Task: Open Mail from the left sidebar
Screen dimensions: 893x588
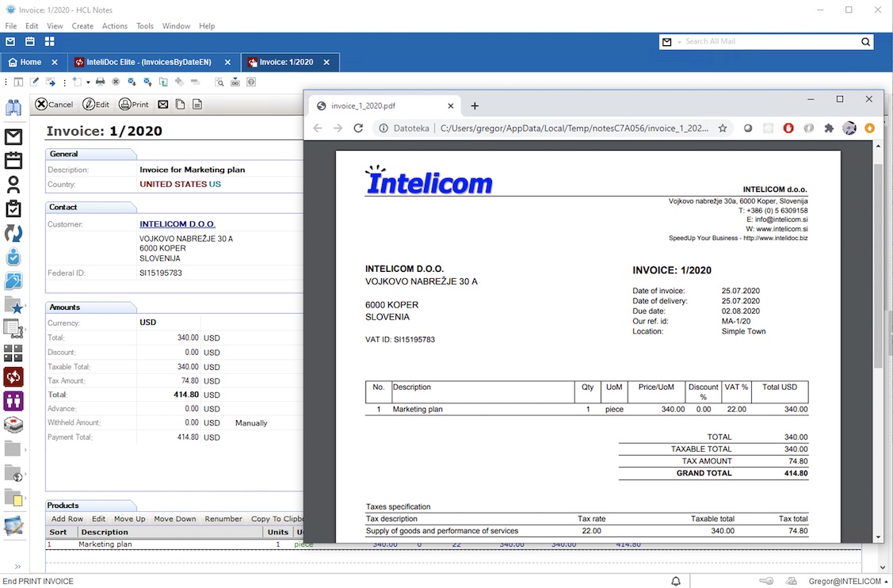Action: pos(13,137)
